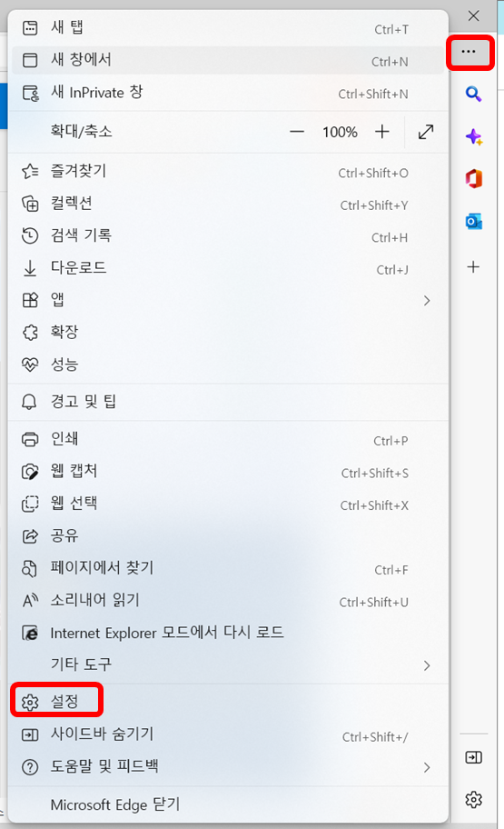Choose Microsoft Edge 닫기
The image size is (504, 829).
[x=228, y=804]
